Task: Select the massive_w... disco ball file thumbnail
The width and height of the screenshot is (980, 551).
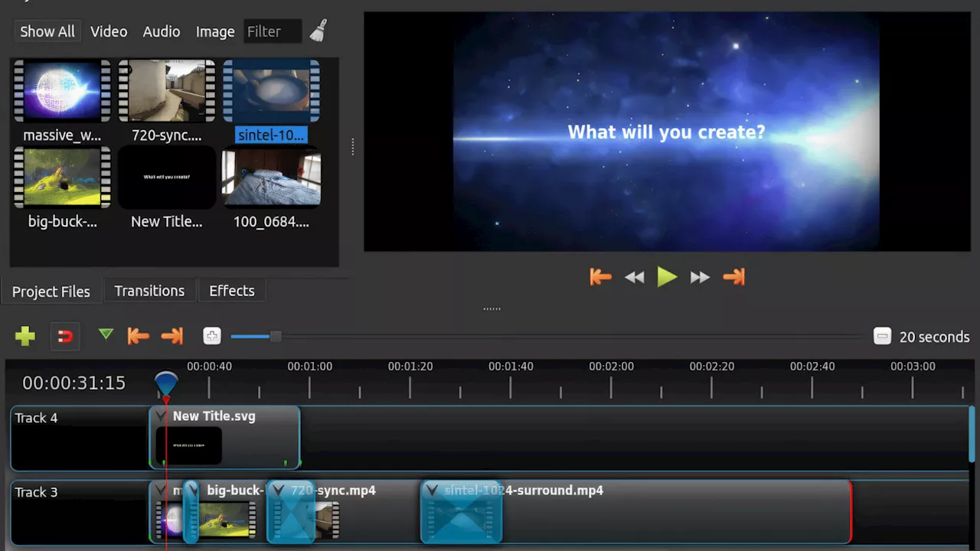Action: (62, 91)
